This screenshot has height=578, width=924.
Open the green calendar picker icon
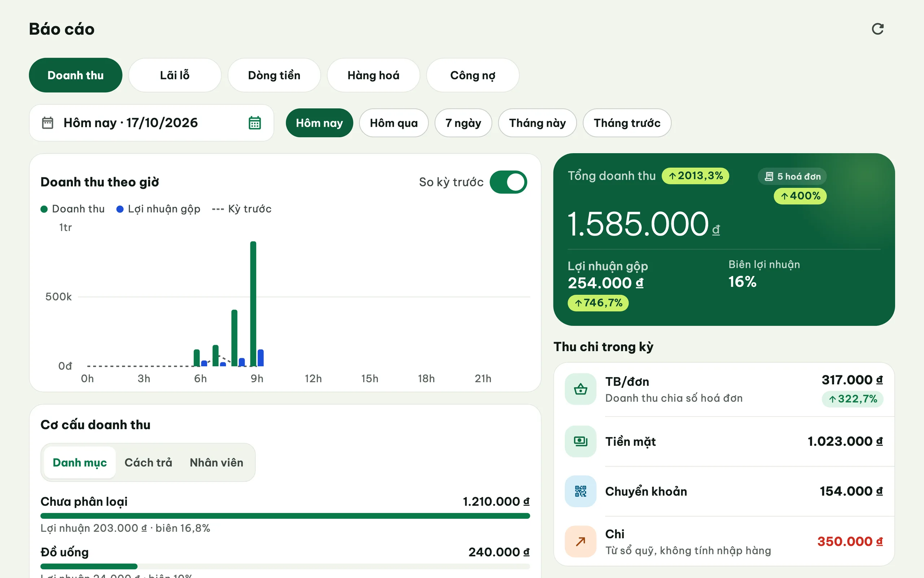pyautogui.click(x=255, y=123)
